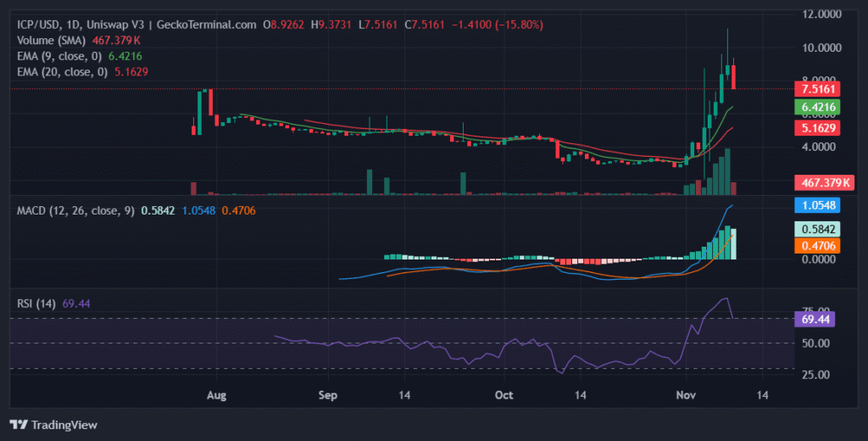Click the 12.0000 price axis label
This screenshot has width=868, height=441.
821,14
